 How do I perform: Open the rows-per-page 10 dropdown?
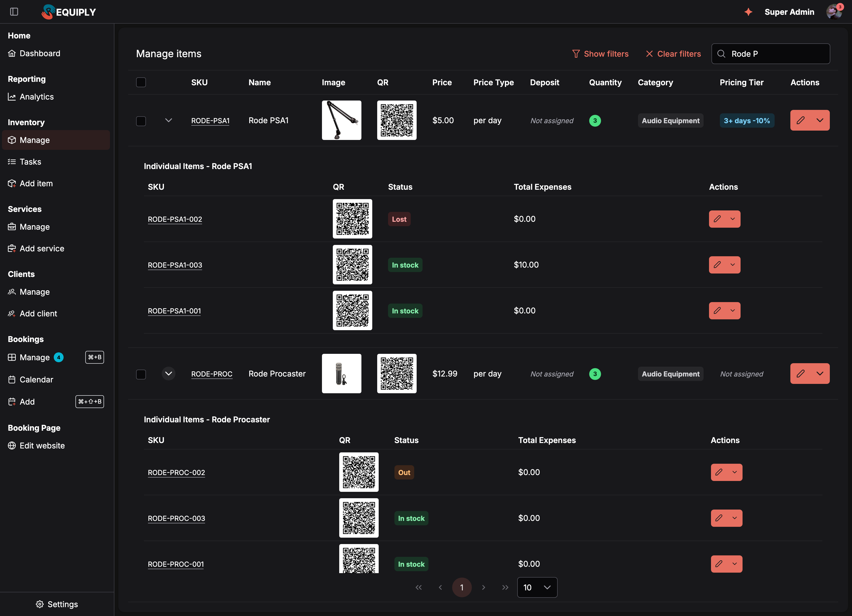click(x=537, y=587)
